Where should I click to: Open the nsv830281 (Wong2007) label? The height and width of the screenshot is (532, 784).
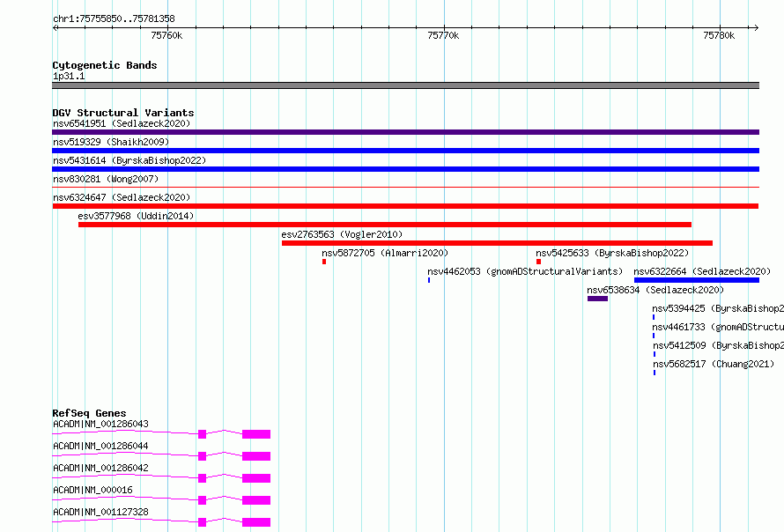click(x=106, y=179)
